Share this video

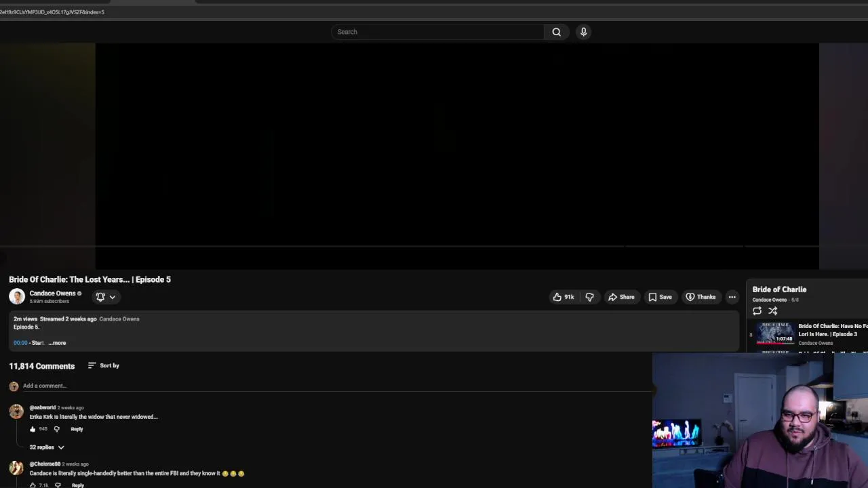point(621,297)
